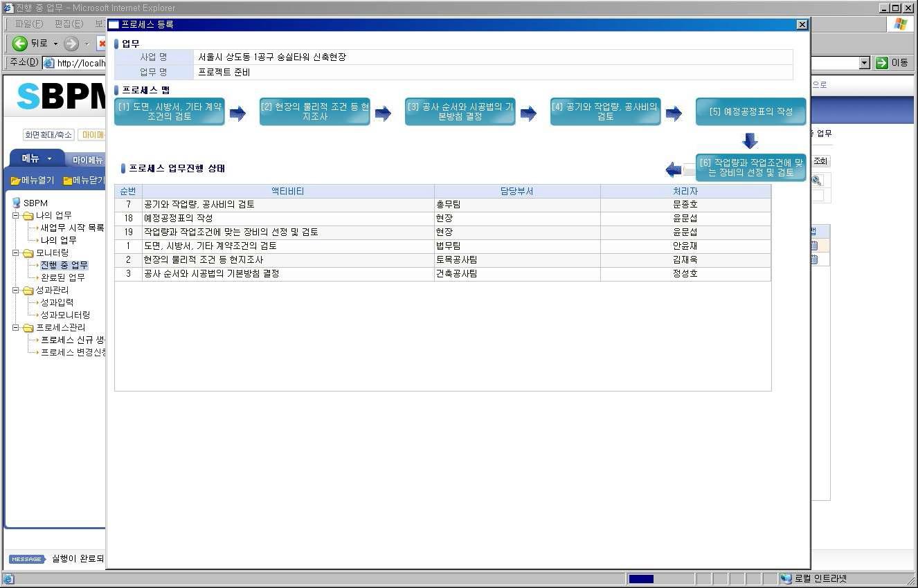
Task: Click 총무팀 department cell
Action: click(517, 205)
